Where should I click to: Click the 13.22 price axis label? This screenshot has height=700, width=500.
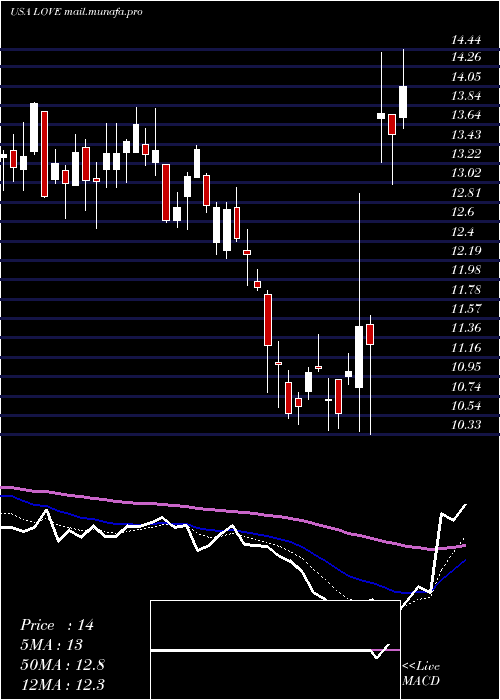point(466,154)
